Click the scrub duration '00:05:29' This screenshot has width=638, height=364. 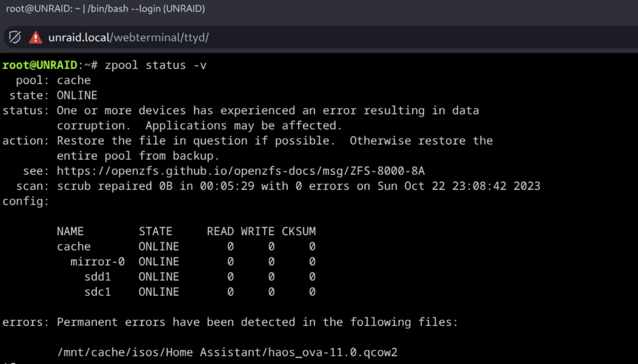[227, 186]
